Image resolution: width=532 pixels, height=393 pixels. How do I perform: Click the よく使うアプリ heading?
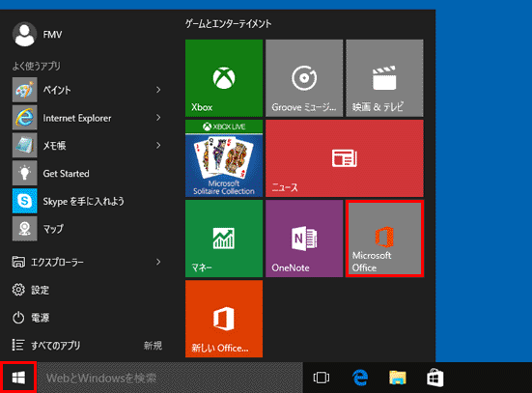[x=37, y=66]
